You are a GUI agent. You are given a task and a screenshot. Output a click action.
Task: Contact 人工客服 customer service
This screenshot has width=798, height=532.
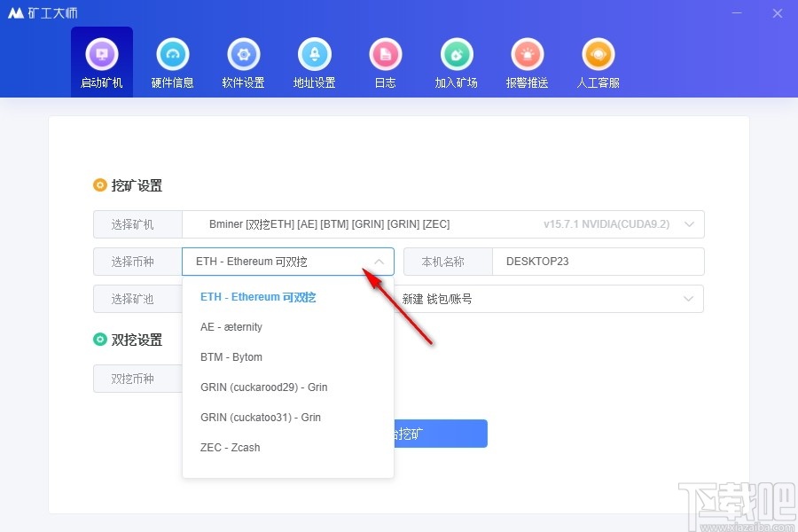click(598, 60)
